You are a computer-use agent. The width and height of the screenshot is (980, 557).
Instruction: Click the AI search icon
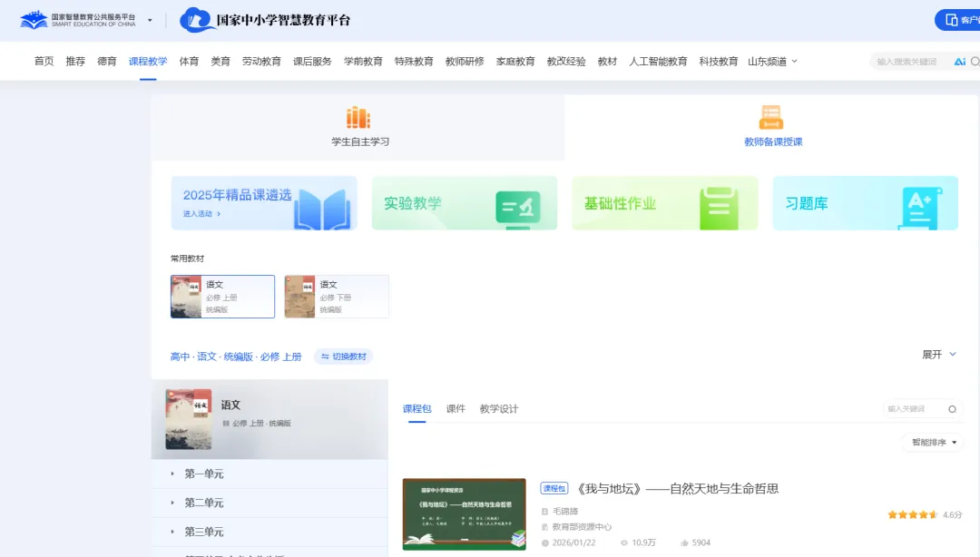(x=959, y=62)
